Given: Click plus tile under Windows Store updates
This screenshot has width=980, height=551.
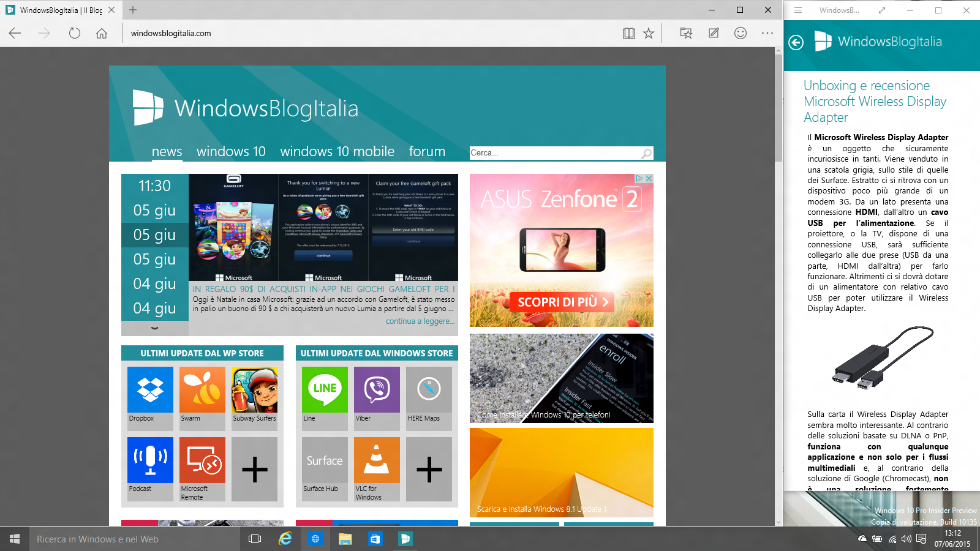Looking at the screenshot, I should (x=429, y=470).
